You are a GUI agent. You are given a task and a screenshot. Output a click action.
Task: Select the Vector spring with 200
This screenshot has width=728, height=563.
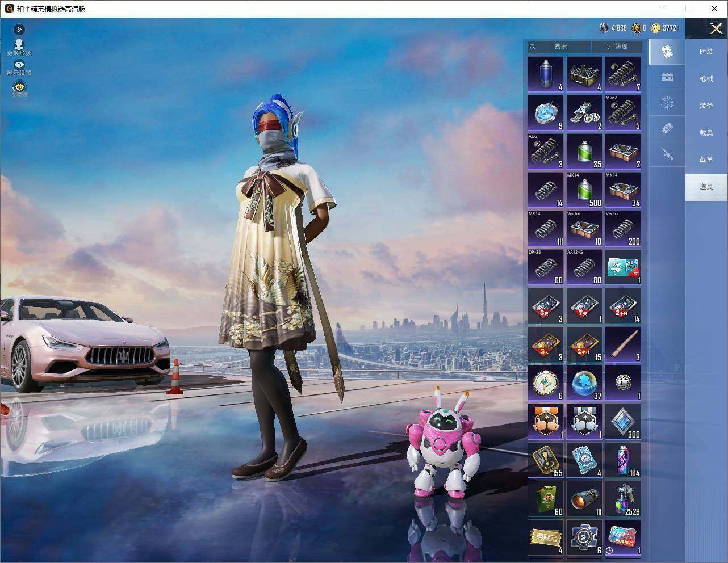(x=623, y=228)
